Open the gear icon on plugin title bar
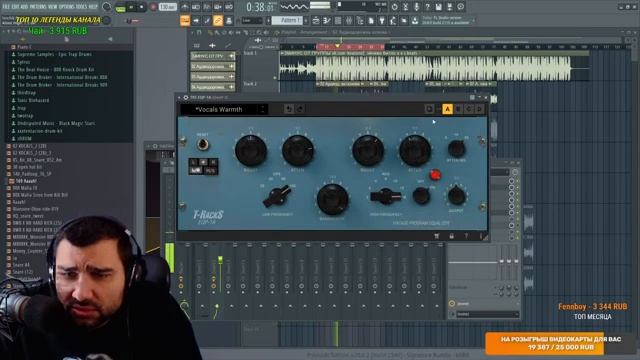 coord(186,98)
